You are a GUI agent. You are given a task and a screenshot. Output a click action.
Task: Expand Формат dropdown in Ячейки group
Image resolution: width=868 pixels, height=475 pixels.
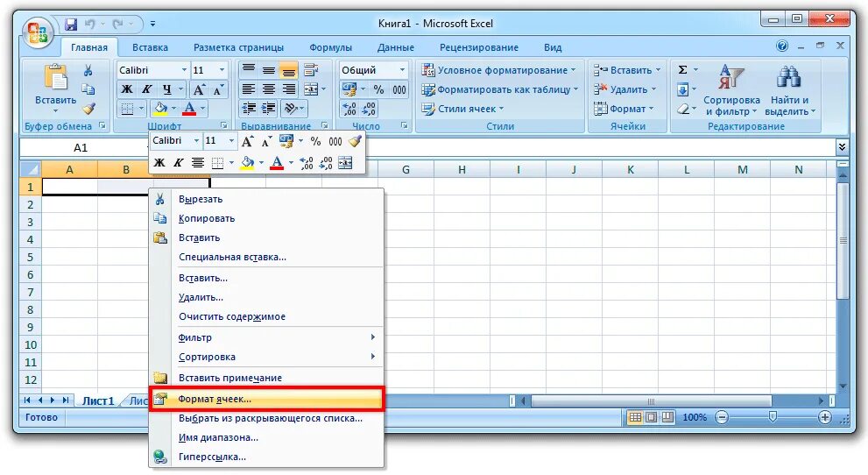pos(652,109)
